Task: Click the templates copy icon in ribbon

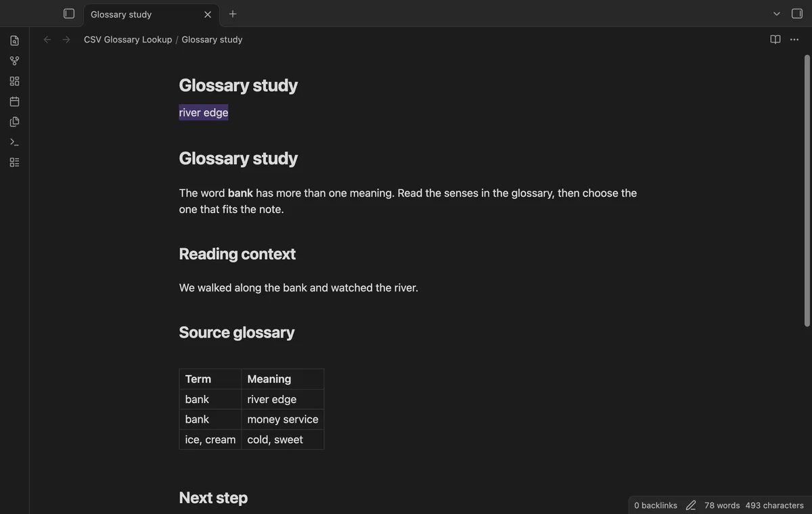Action: pos(15,122)
